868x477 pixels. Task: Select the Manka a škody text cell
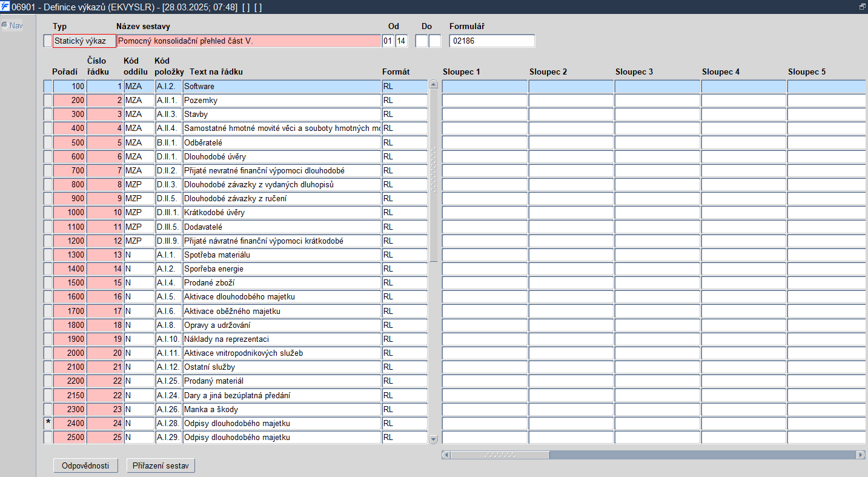click(282, 409)
